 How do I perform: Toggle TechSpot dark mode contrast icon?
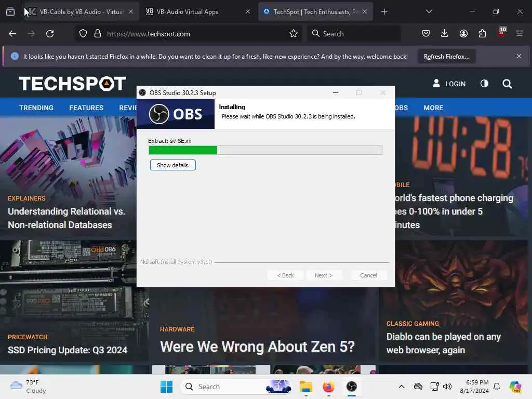(485, 84)
